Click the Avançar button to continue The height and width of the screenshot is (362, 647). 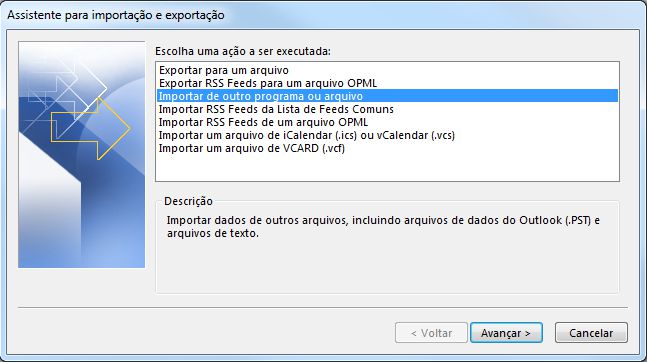[506, 333]
